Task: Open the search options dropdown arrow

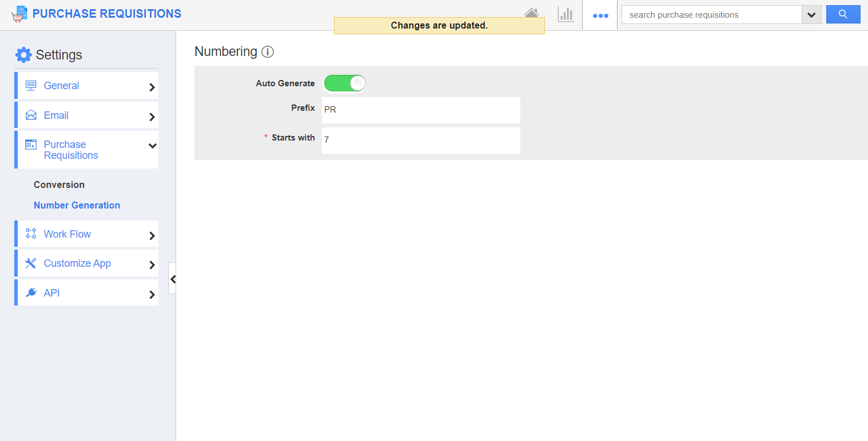Action: (x=811, y=15)
